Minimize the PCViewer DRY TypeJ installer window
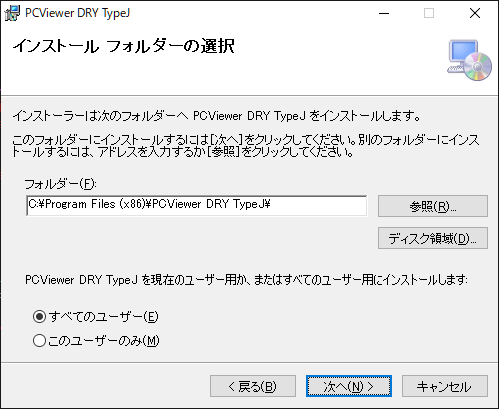This screenshot has width=499, height=409. pos(384,13)
